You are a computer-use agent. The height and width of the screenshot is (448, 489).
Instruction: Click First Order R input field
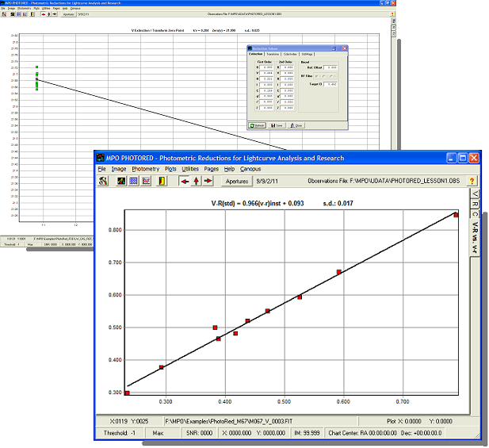click(x=266, y=79)
